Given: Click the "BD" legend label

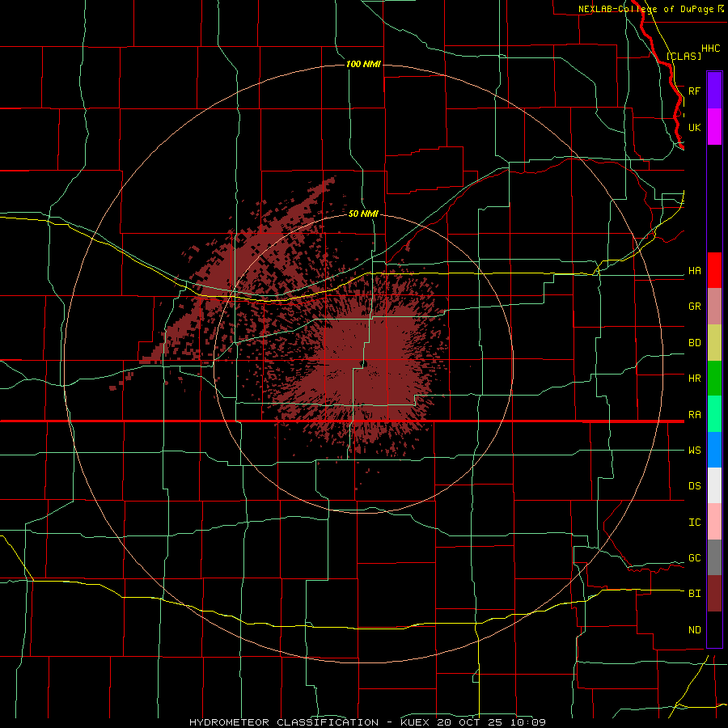Looking at the screenshot, I should coord(694,343).
